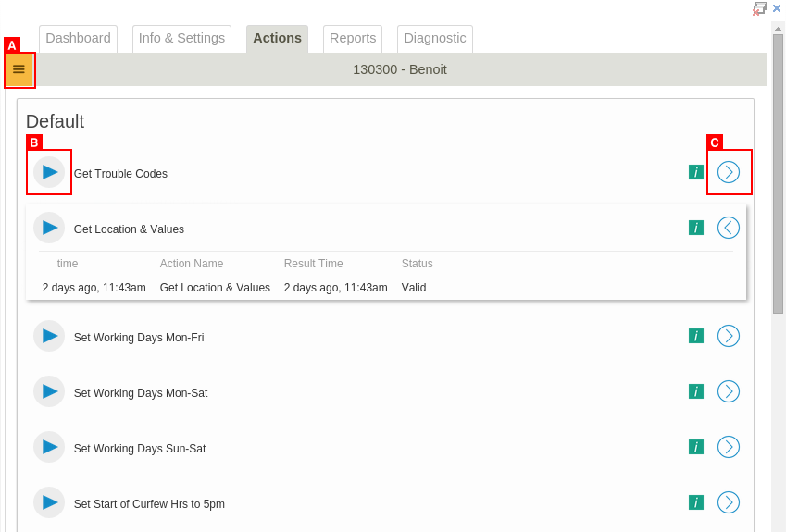
Task: Show info for Get Location & Values
Action: point(696,228)
